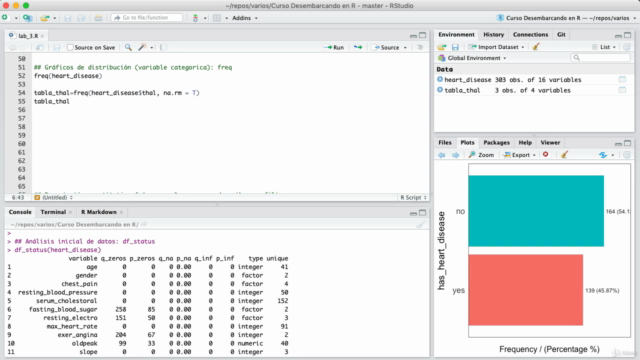Screen dimensions: 640x360
Task: Expand recent files dropdown arrow
Action: tap(55, 18)
